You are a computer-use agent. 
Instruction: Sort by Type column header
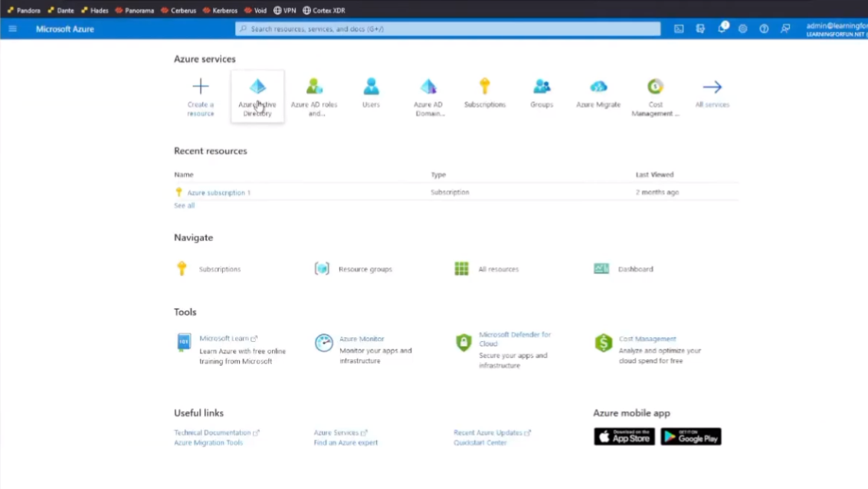point(438,175)
